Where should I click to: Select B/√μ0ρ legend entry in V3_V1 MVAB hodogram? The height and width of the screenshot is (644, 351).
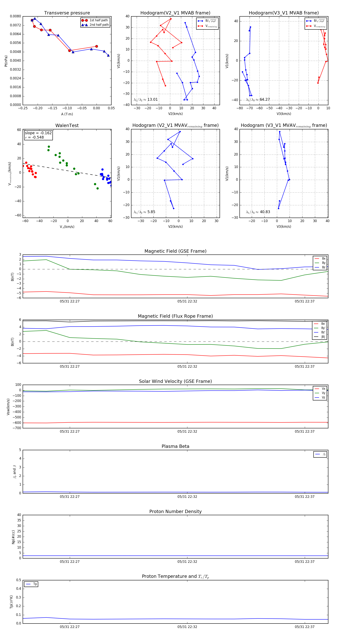click(x=316, y=21)
